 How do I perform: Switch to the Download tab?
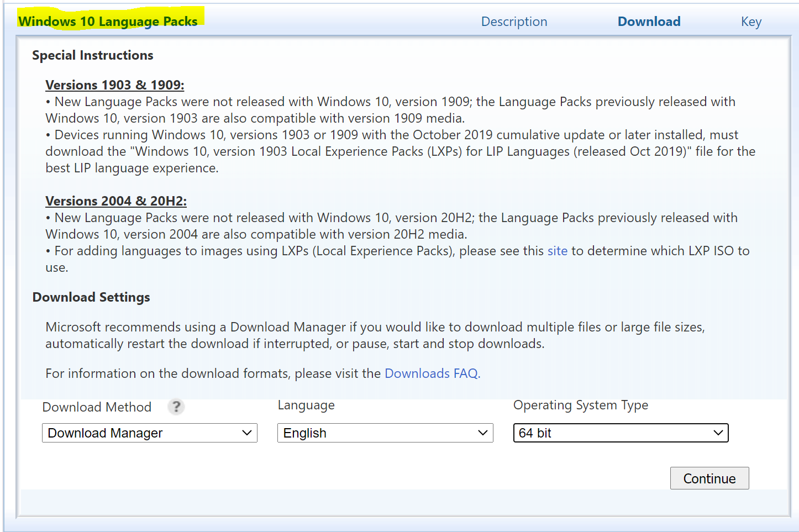(x=649, y=22)
